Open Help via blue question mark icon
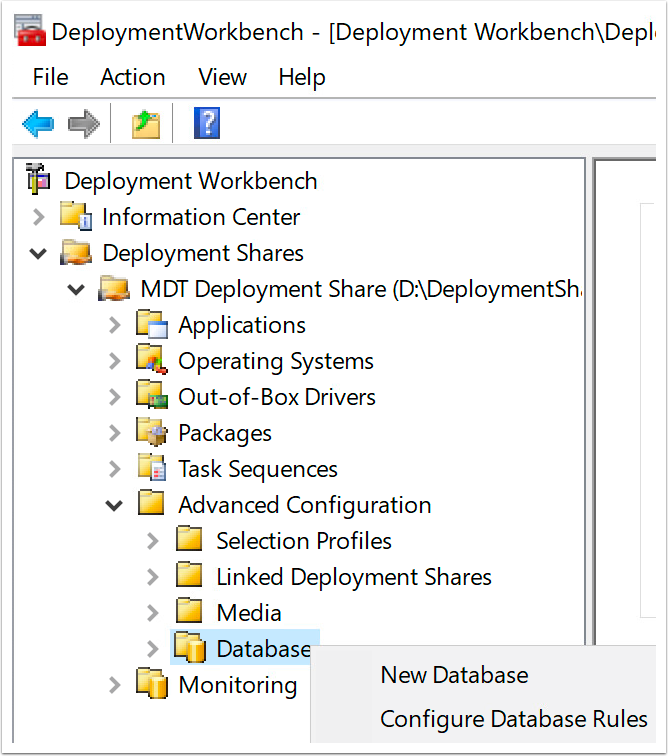Screen dimensions: 668x756 point(207,123)
